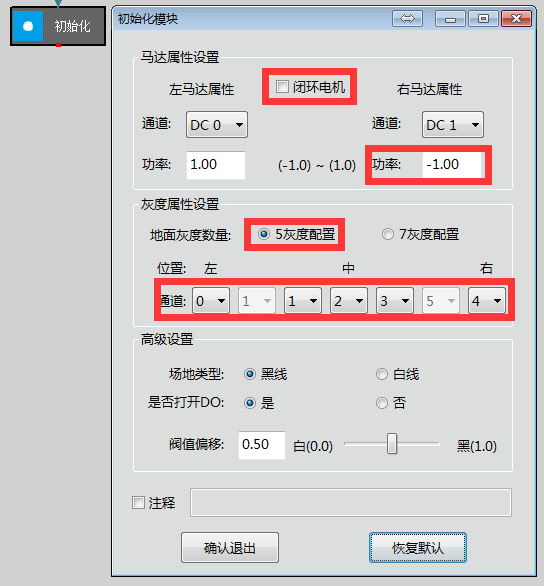544x586 pixels.
Task: Tick the 注释 checkbox
Action: click(x=138, y=503)
